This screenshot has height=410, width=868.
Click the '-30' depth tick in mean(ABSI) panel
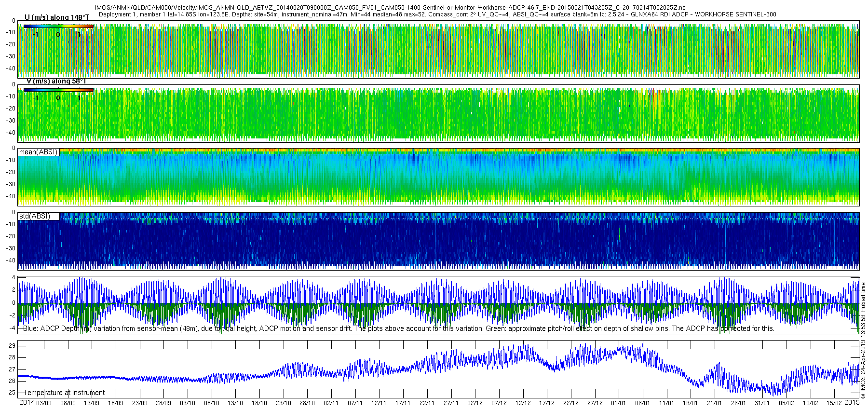point(11,184)
